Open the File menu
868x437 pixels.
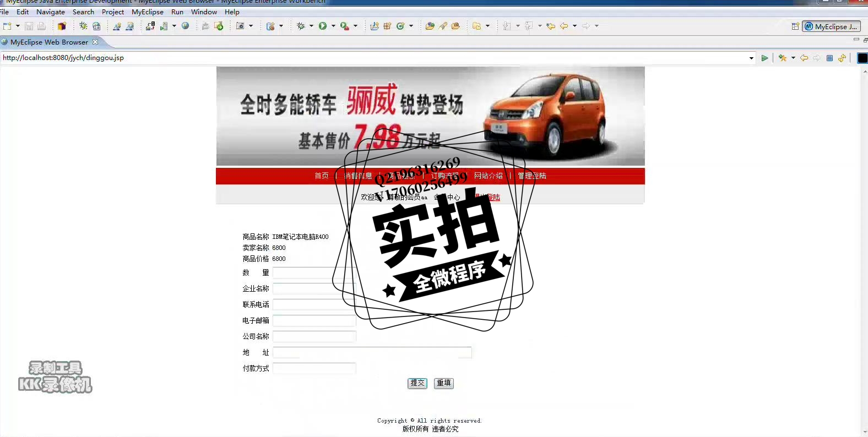(x=4, y=12)
